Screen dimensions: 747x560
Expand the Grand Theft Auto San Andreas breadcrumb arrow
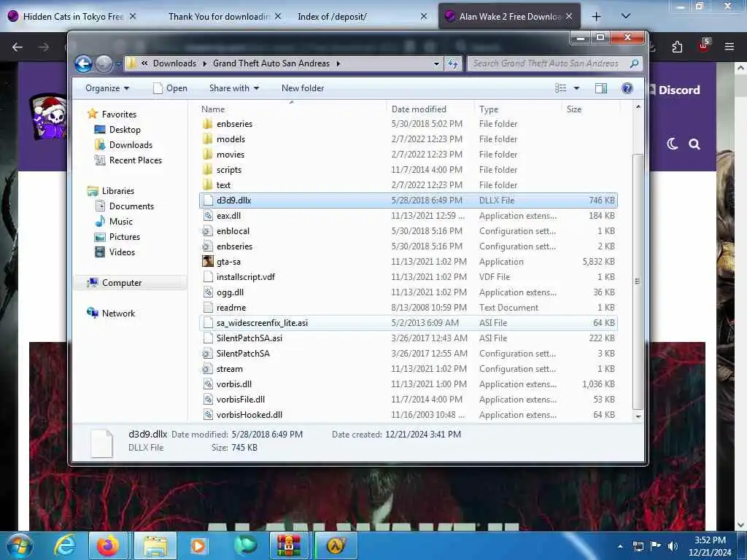[338, 63]
